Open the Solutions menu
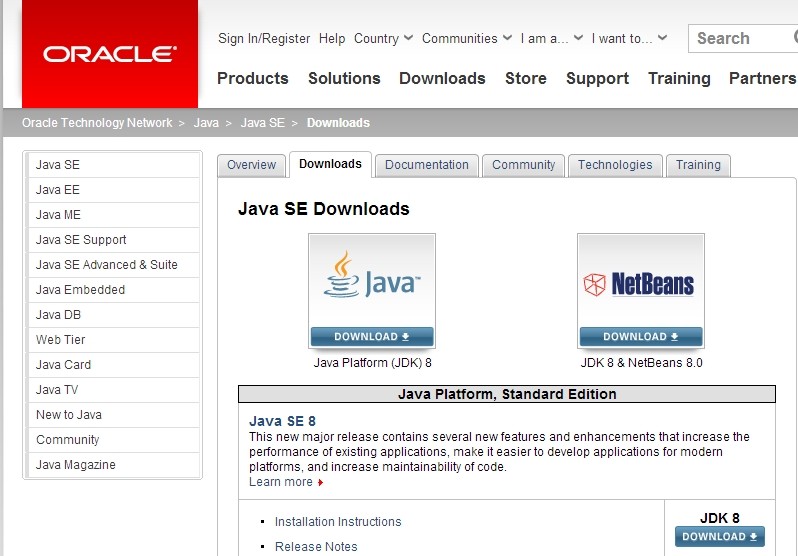 [x=344, y=78]
